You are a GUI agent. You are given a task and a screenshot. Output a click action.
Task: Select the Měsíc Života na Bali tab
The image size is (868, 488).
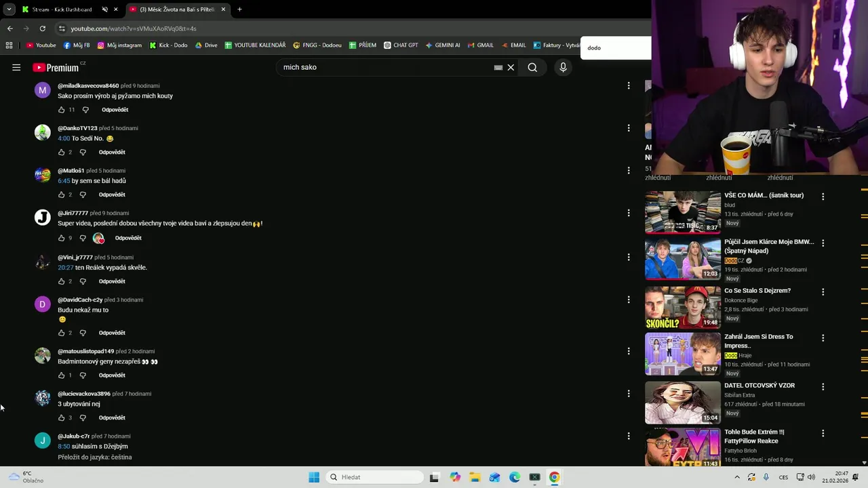[x=177, y=9]
